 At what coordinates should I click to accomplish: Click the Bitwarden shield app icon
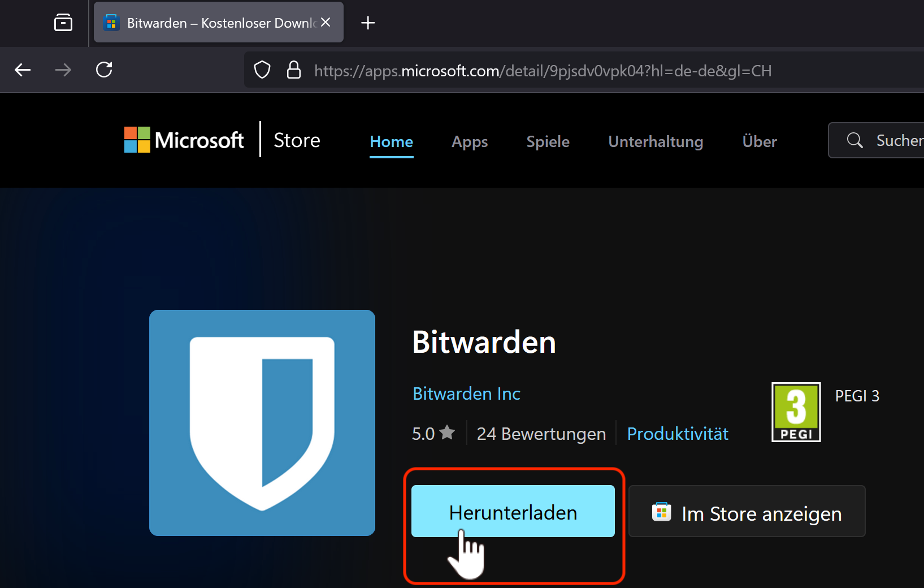click(x=262, y=423)
